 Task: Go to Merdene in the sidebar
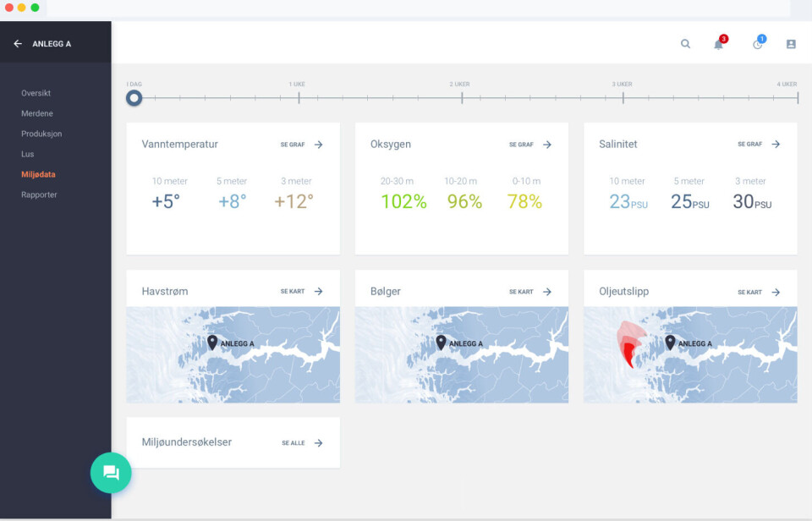(37, 113)
